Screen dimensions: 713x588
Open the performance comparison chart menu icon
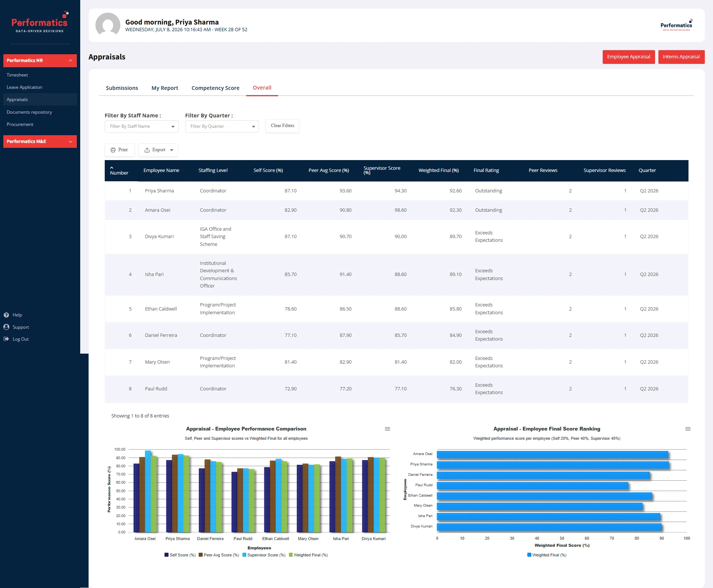click(387, 429)
